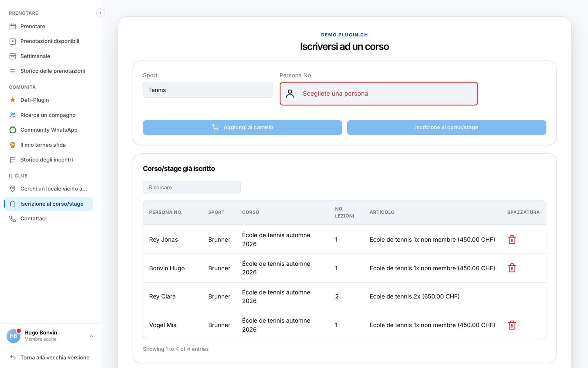This screenshot has width=588, height=368.
Task: Click the people icon for Ricerca un compagno
Action: click(13, 115)
